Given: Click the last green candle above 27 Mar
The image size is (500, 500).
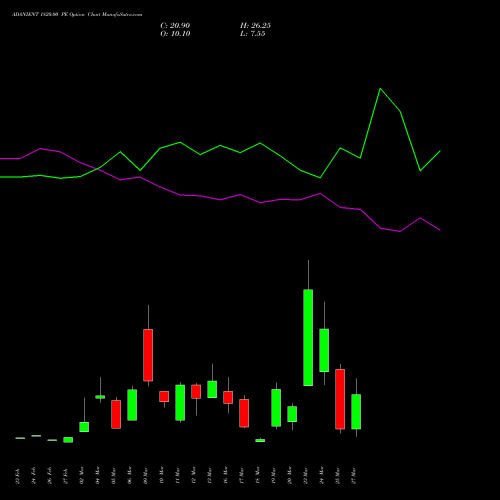Looking at the screenshot, I should pos(356,412).
